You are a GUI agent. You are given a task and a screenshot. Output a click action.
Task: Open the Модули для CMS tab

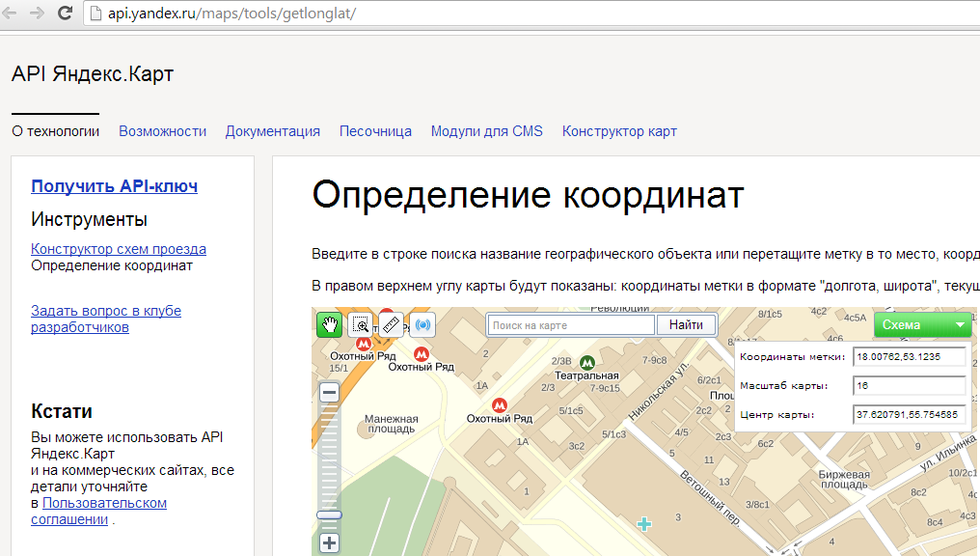pyautogui.click(x=487, y=131)
